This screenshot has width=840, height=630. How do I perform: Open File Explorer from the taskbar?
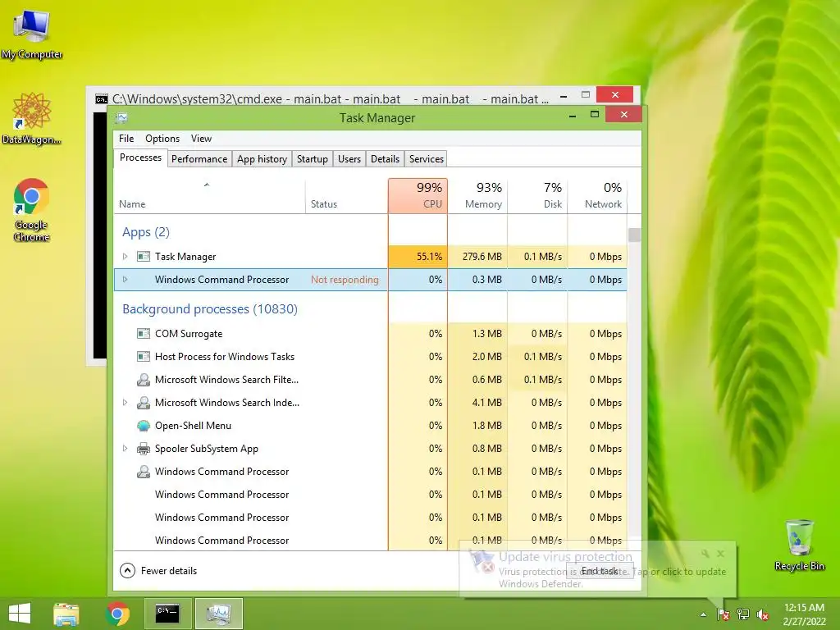66,614
